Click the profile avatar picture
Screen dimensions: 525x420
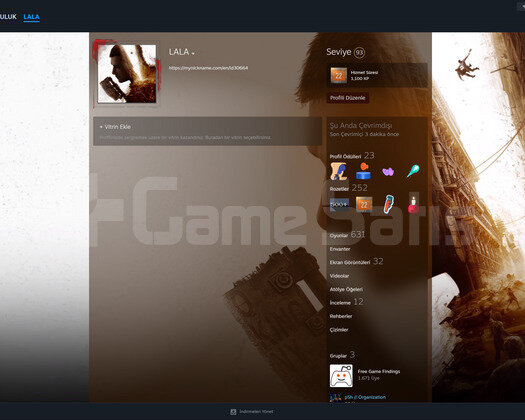point(127,74)
